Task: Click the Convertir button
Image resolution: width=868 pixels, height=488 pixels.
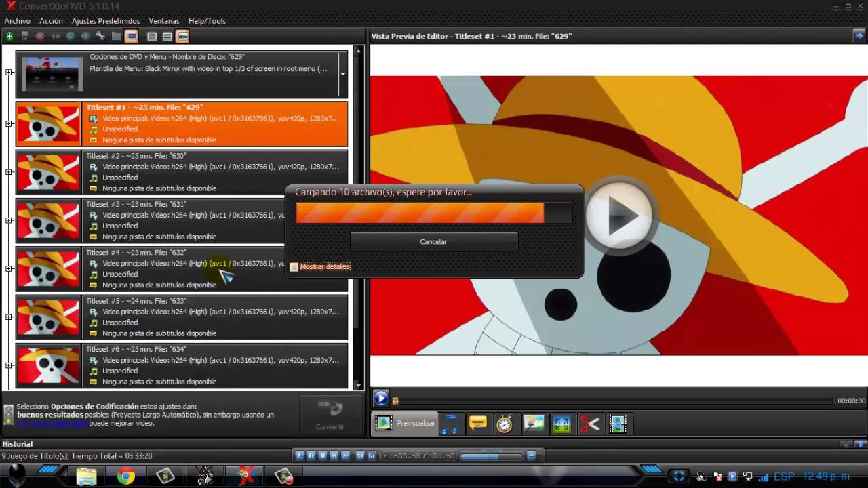Action: point(330,414)
